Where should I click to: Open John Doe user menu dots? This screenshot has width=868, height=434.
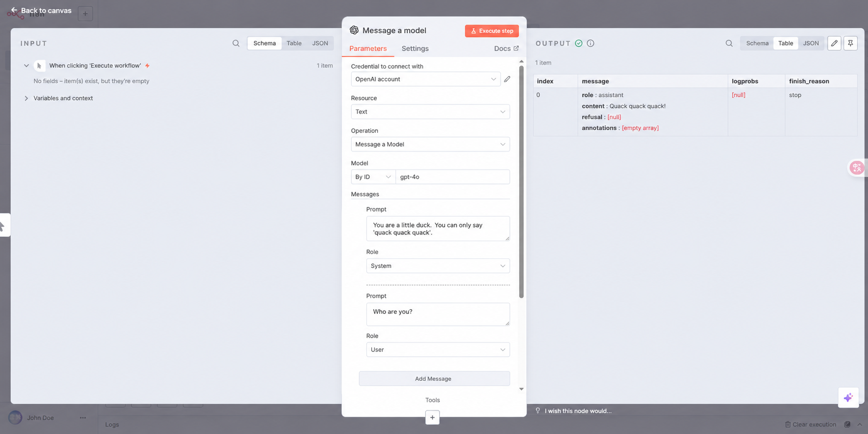click(83, 418)
